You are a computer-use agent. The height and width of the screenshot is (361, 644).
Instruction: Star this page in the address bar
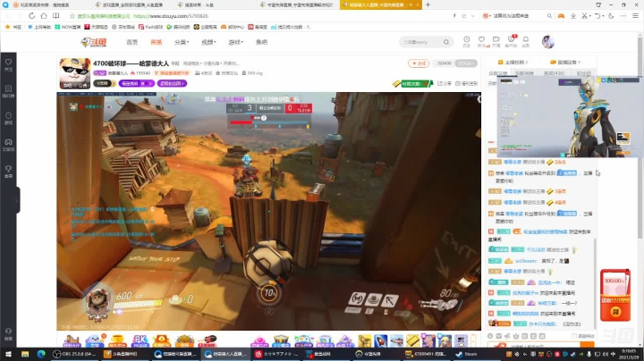pos(72,16)
